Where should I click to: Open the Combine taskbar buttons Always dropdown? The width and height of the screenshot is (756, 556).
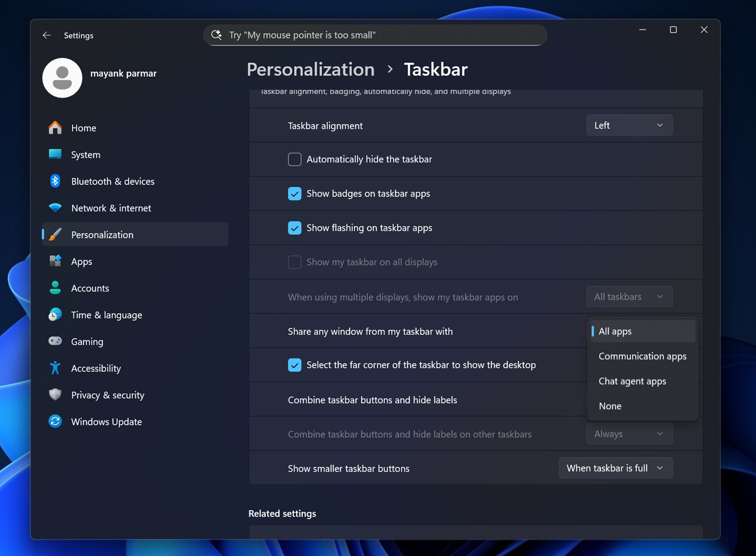[629, 434]
